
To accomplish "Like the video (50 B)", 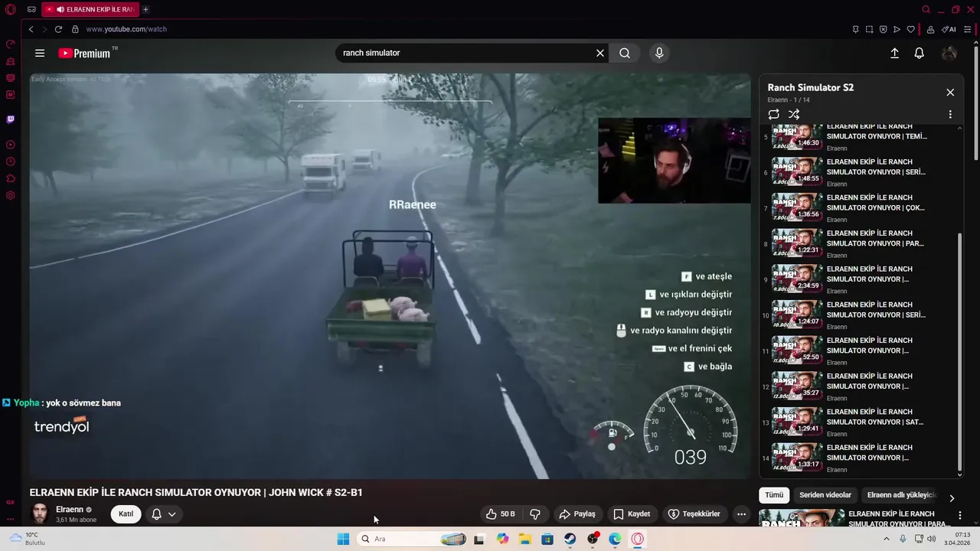I will pyautogui.click(x=501, y=514).
